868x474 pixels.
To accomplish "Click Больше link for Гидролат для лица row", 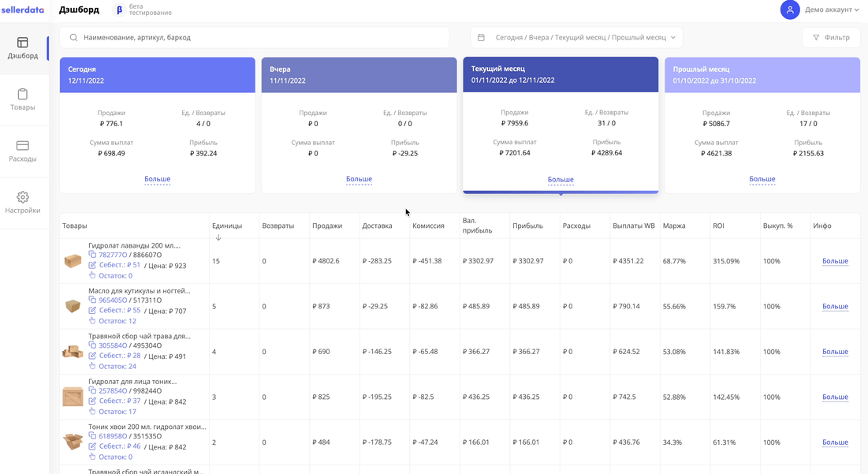I will click(x=836, y=397).
